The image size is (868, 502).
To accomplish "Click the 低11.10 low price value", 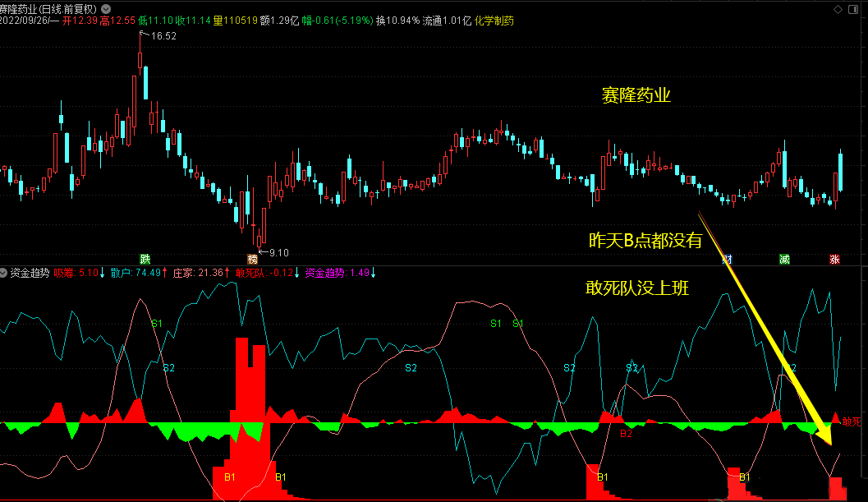I will 155,21.
